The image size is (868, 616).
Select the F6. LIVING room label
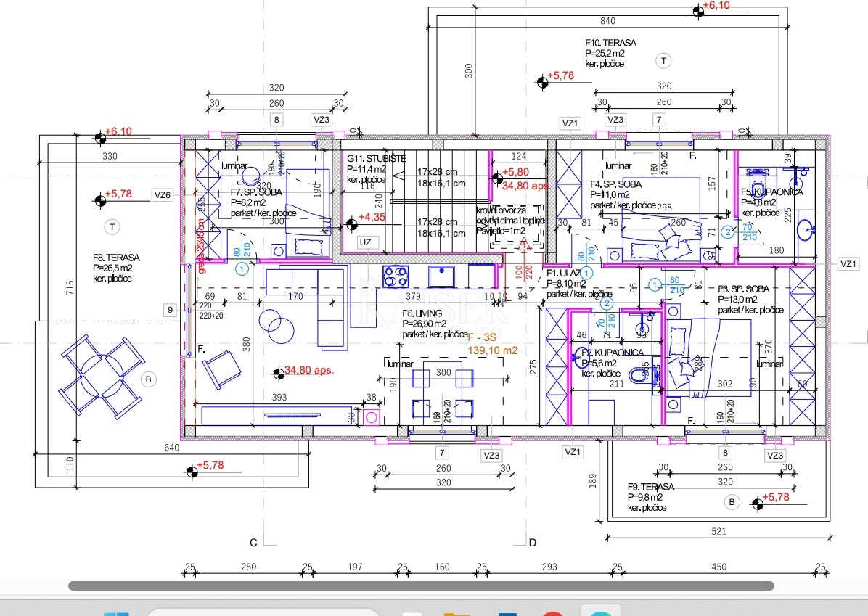click(423, 313)
